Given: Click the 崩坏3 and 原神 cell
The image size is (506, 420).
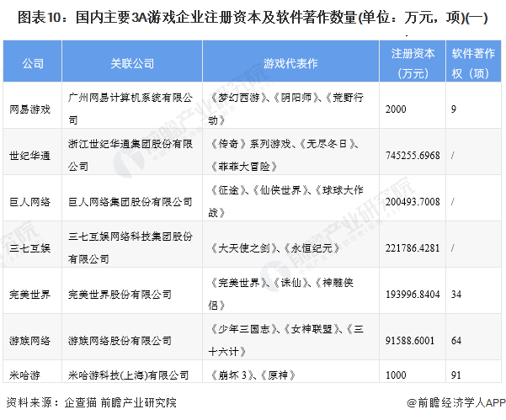Looking at the screenshot, I should (x=290, y=372).
